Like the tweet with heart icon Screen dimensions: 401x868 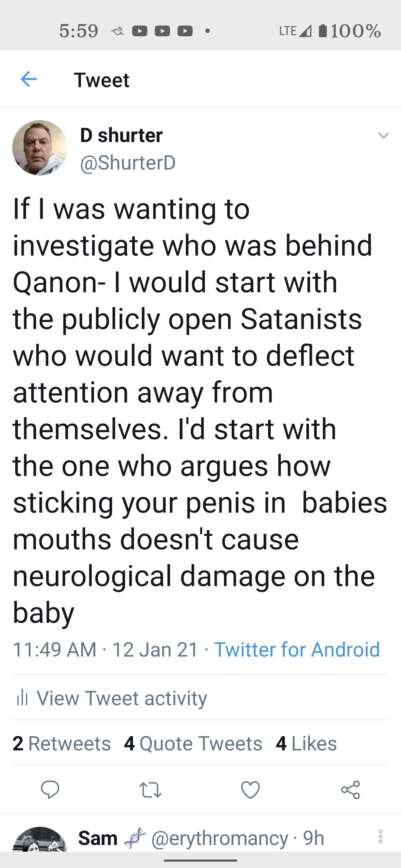(250, 789)
